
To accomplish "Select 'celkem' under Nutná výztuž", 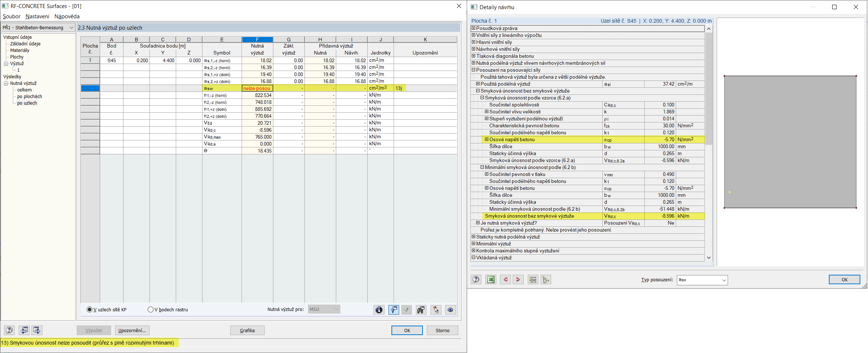I will click(x=24, y=90).
